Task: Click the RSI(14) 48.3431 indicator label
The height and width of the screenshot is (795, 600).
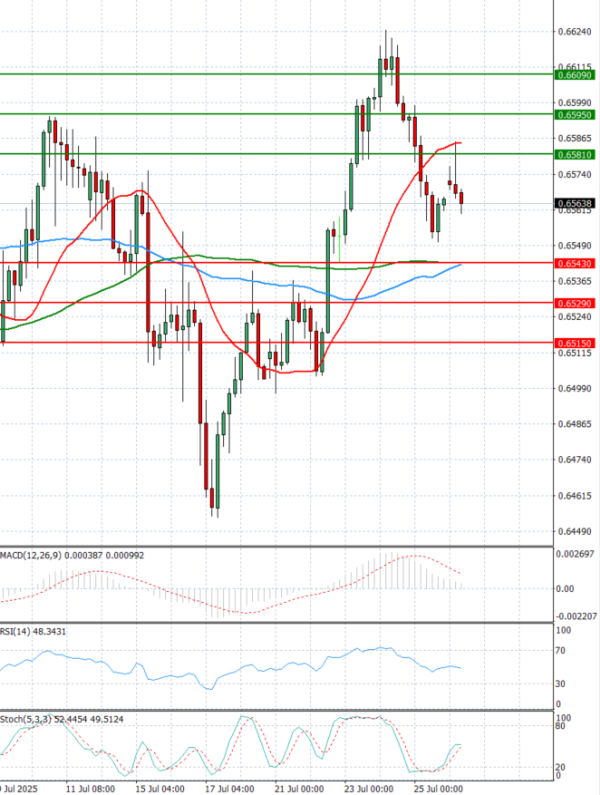Action: click(33, 632)
